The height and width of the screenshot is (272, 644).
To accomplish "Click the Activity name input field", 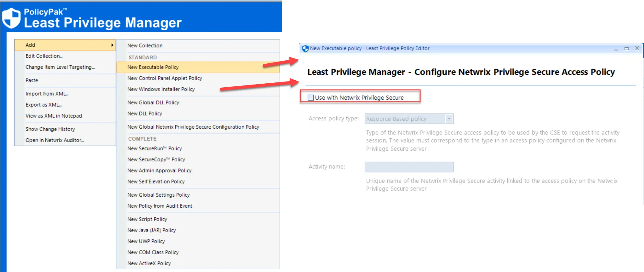I will click(409, 167).
